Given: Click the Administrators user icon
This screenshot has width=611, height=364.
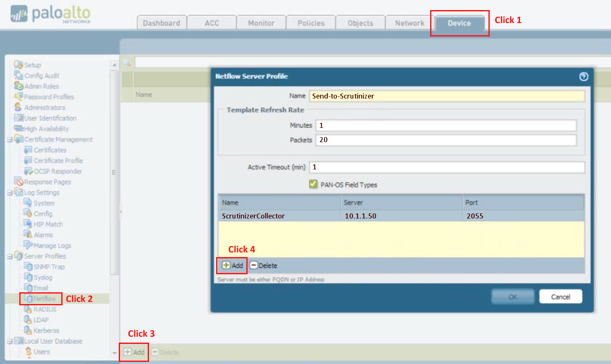Looking at the screenshot, I should pos(18,107).
